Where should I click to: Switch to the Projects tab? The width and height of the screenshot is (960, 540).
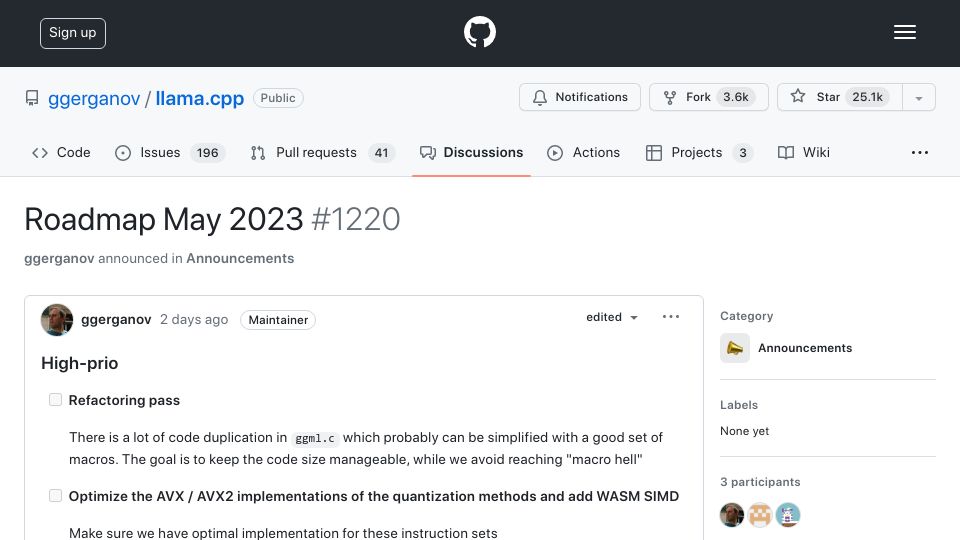pos(699,152)
